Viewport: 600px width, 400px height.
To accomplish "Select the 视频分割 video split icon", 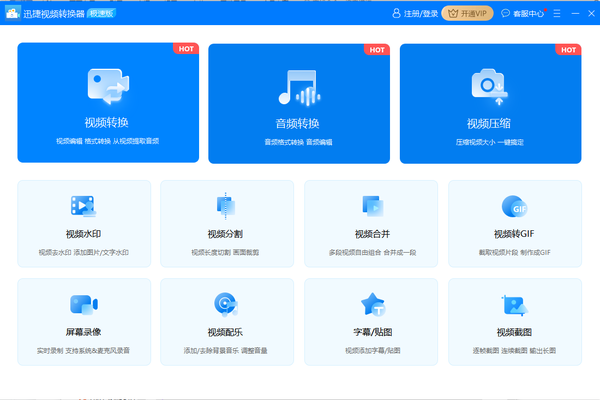I will pyautogui.click(x=225, y=206).
